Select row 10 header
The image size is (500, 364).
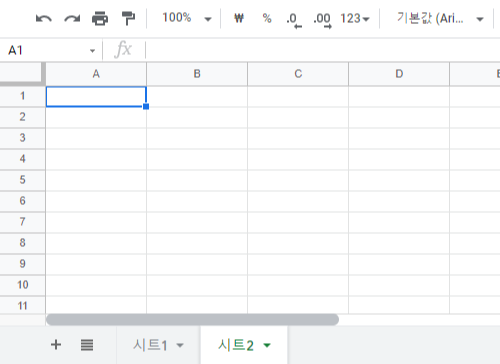22,285
